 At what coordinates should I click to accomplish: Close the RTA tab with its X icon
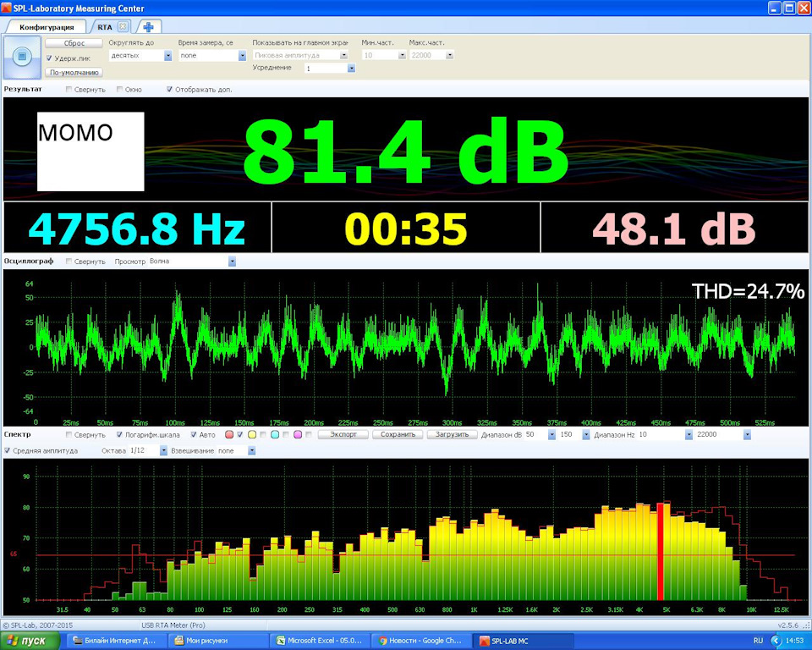point(123,26)
